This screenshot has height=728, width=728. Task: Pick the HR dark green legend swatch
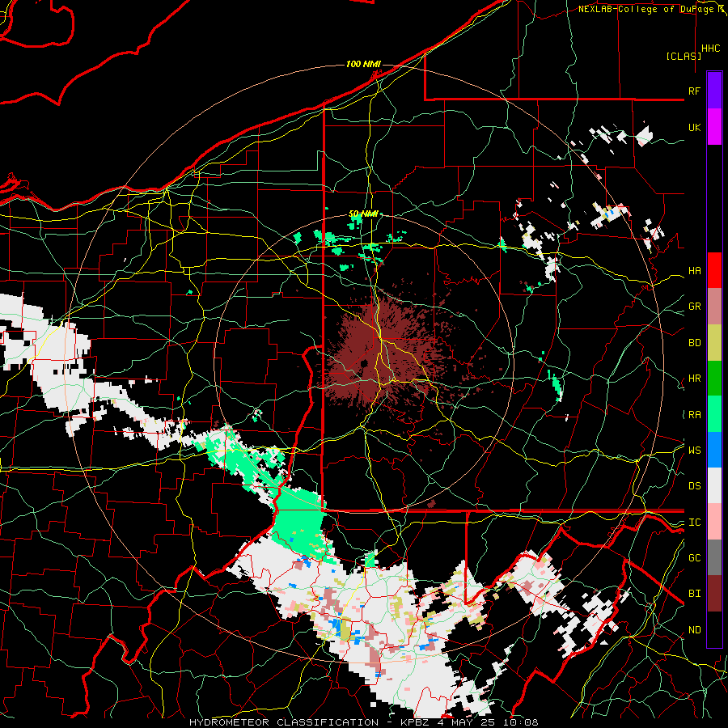(714, 379)
